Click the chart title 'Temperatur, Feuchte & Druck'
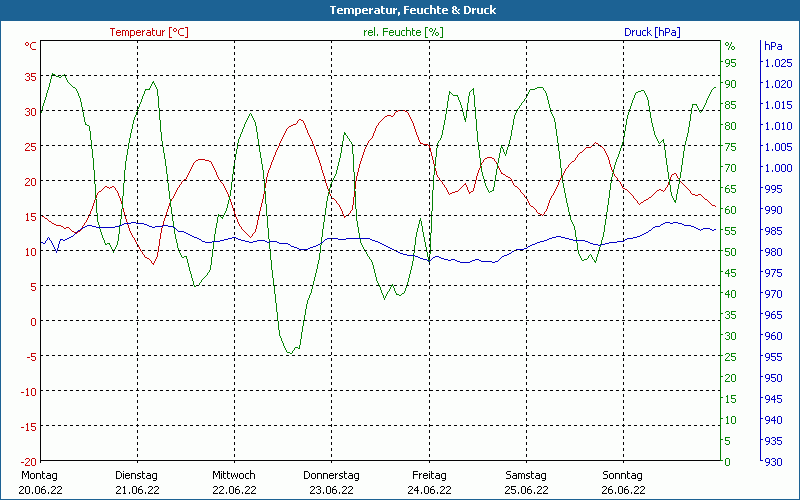This screenshot has height=500, width=800. [413, 10]
